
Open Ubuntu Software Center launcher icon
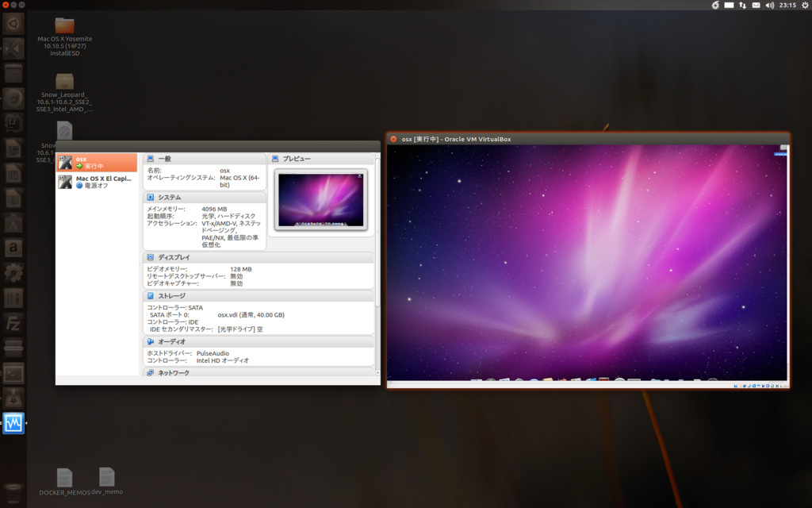tap(13, 223)
